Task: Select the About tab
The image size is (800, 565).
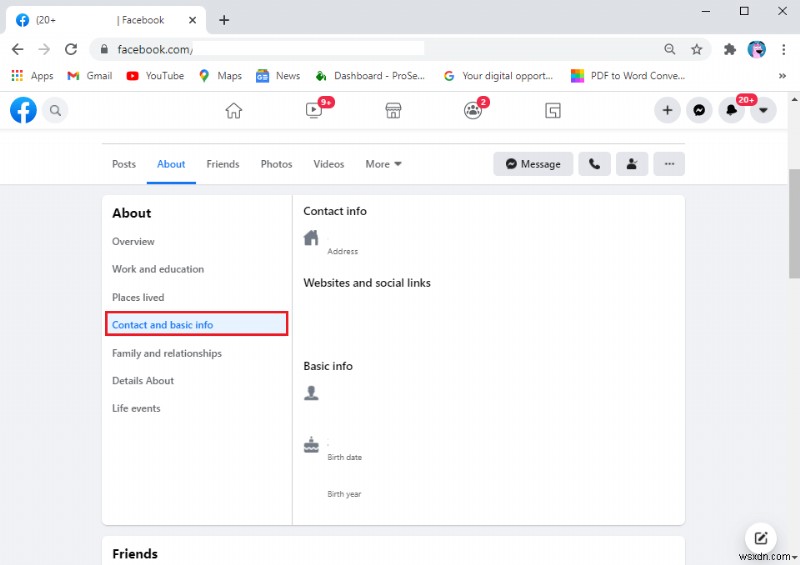Action: (171, 164)
